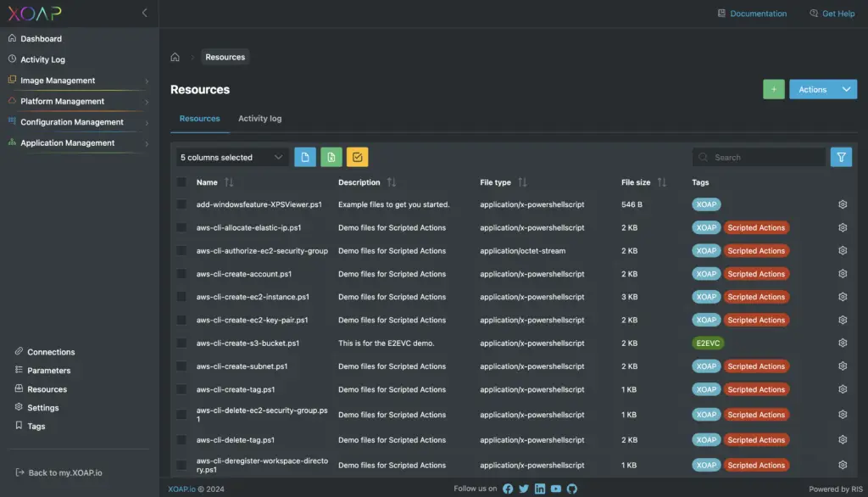The height and width of the screenshot is (497, 868).
Task: Open Dashboard in the sidebar
Action: [41, 39]
